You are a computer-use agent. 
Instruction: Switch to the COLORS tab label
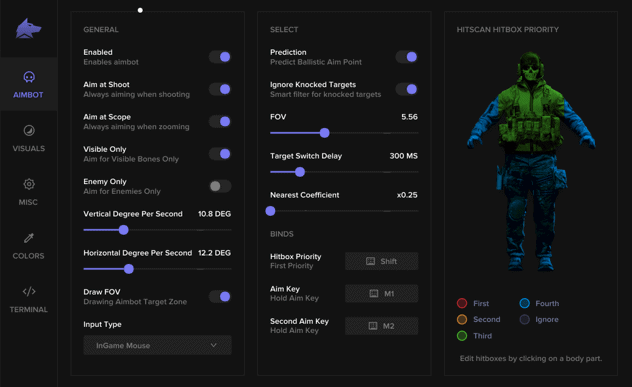tap(28, 256)
